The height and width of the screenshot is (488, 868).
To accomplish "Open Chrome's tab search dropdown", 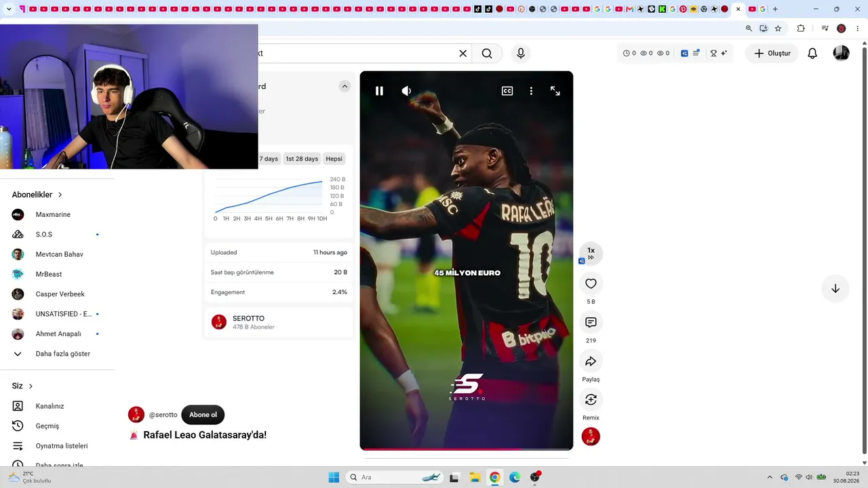I will click(x=9, y=9).
